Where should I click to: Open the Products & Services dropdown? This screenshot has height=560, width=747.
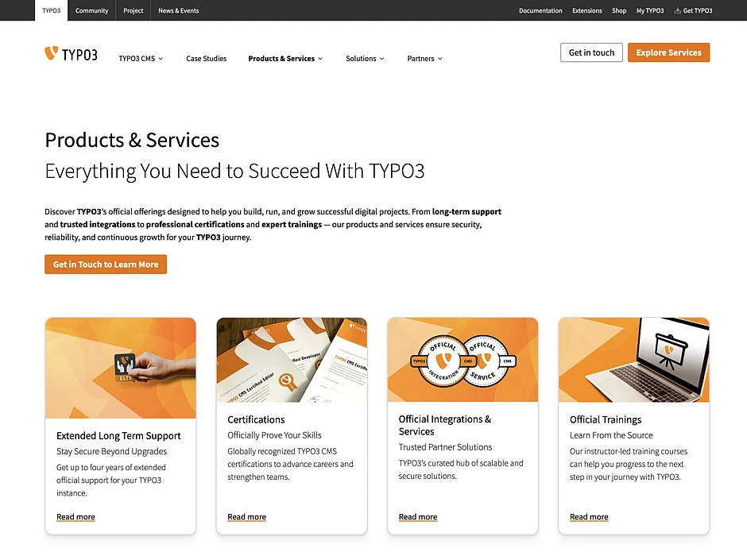click(x=285, y=59)
